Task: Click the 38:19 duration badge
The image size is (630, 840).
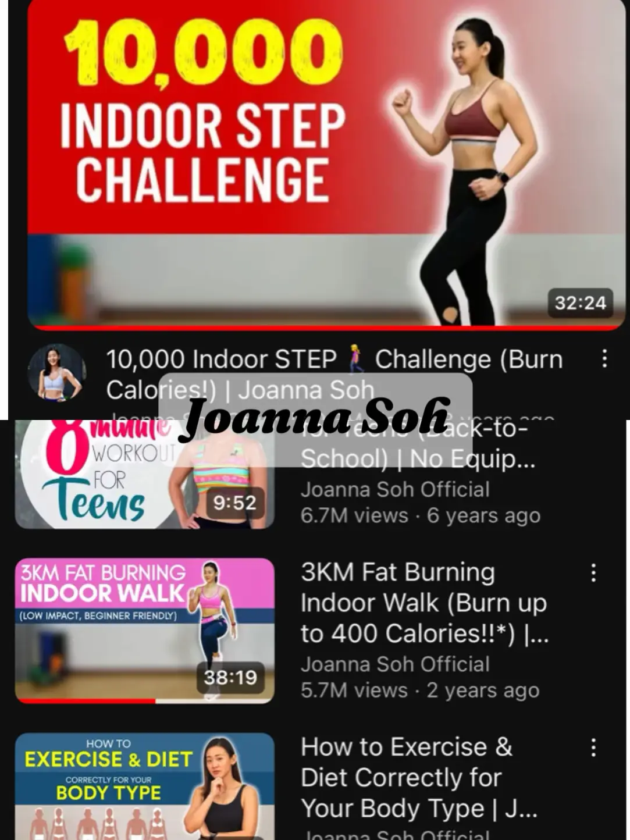Action: (230, 677)
